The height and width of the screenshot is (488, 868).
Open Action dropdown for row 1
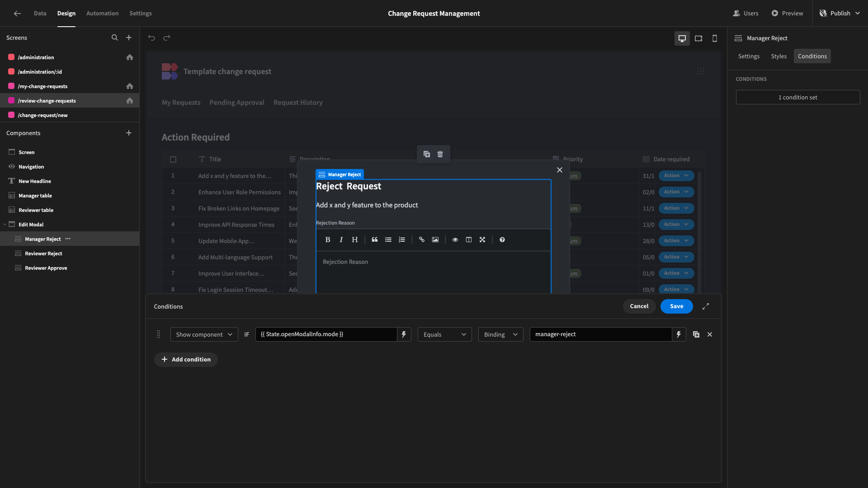[x=676, y=176]
